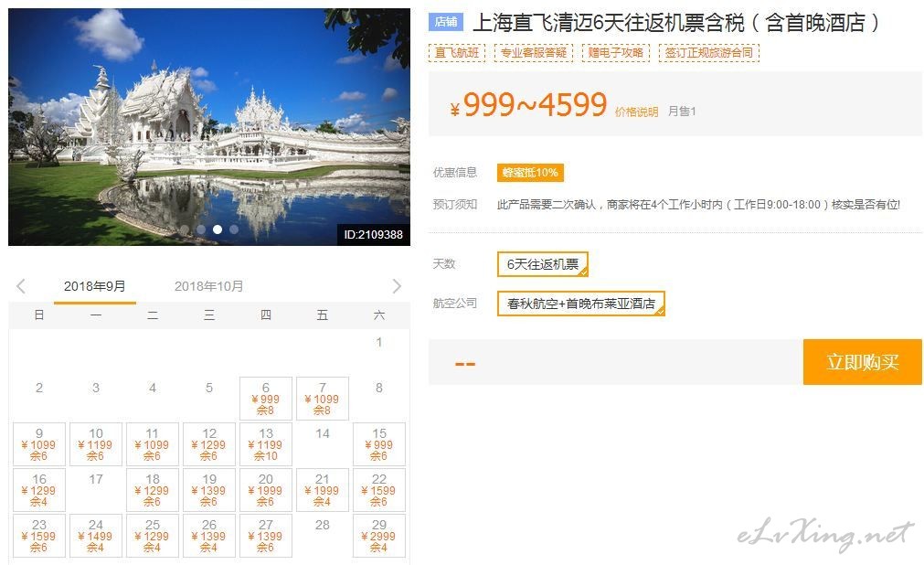Click the 月售1 monthly sales text

[682, 112]
